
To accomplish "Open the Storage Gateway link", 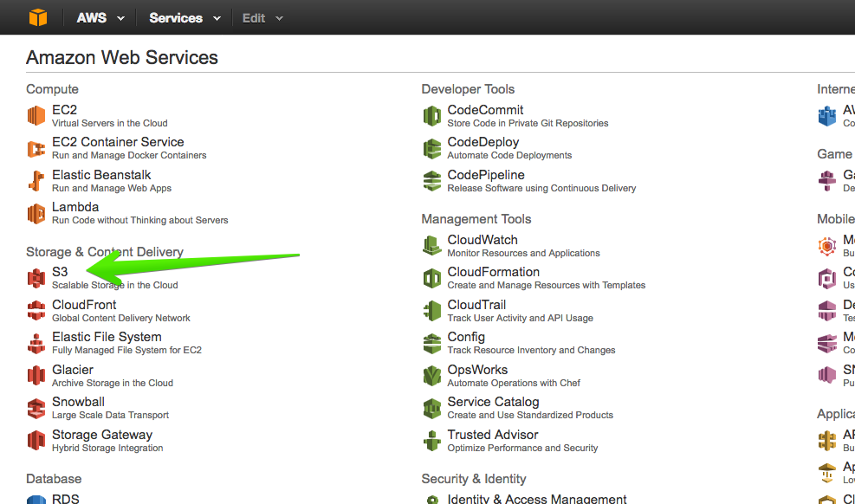I will pos(102,435).
